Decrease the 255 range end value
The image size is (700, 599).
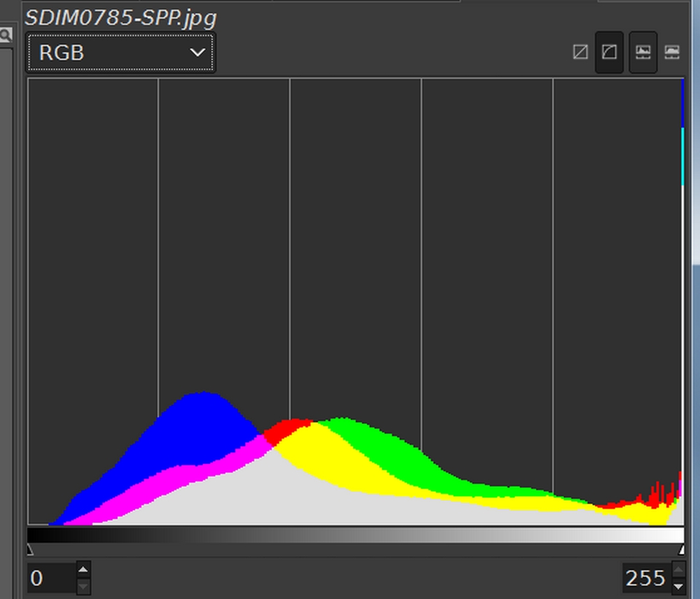[x=679, y=586]
